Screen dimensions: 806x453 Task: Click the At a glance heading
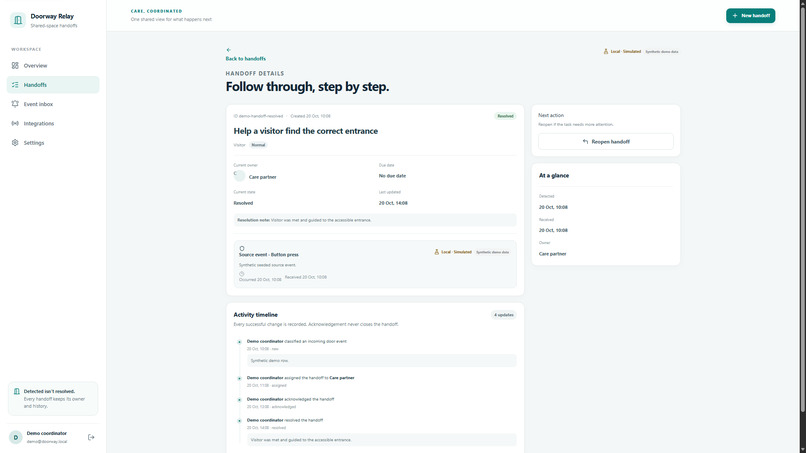(554, 176)
